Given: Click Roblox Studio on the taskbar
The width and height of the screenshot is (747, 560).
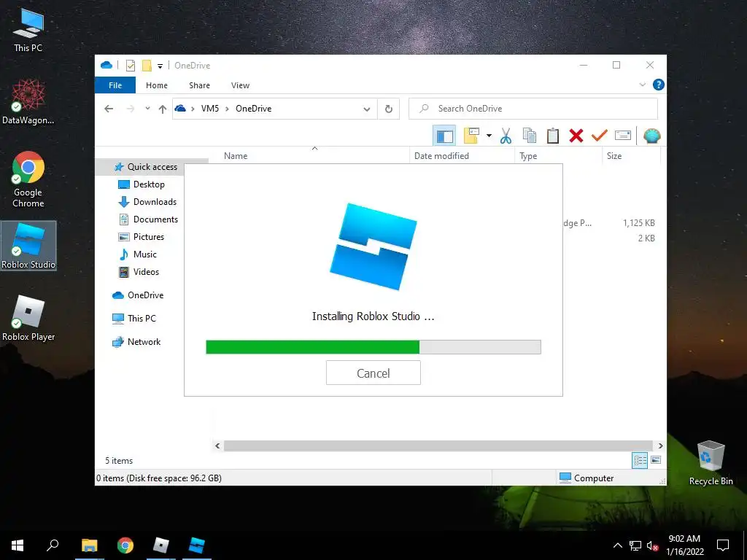Looking at the screenshot, I should point(196,545).
